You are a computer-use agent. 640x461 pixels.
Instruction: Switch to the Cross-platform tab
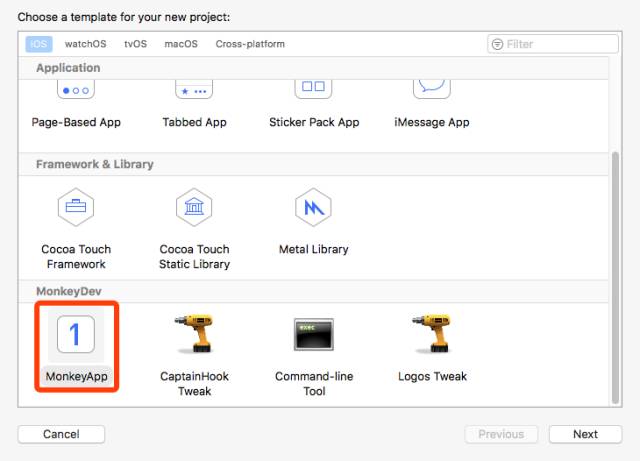coord(250,44)
